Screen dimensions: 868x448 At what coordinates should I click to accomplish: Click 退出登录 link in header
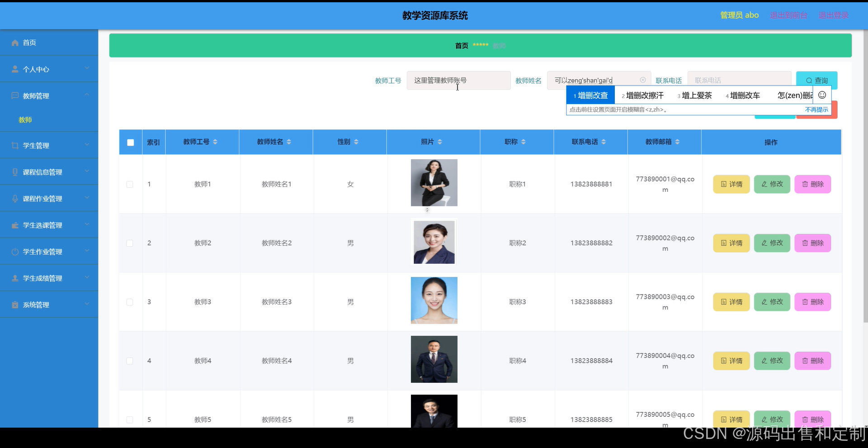pos(833,15)
